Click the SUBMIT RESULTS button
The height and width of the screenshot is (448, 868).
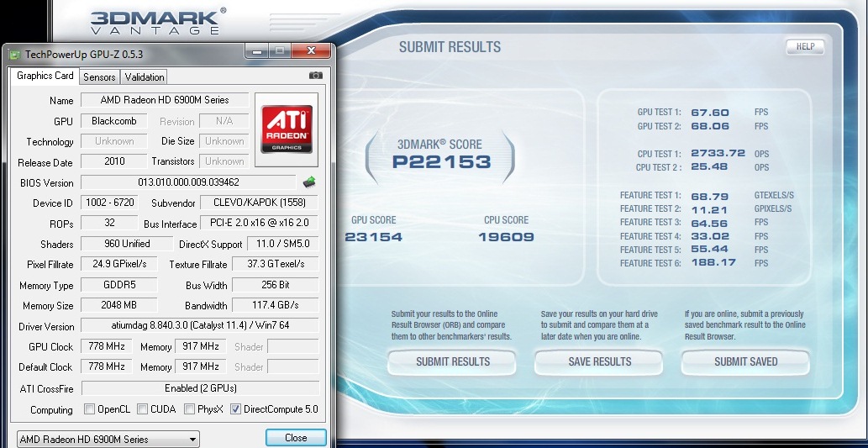pos(452,361)
